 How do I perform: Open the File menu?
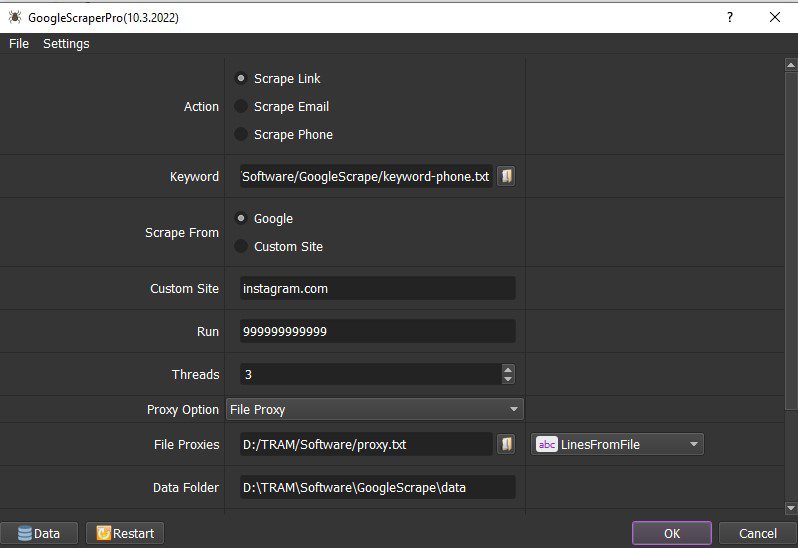click(x=19, y=44)
